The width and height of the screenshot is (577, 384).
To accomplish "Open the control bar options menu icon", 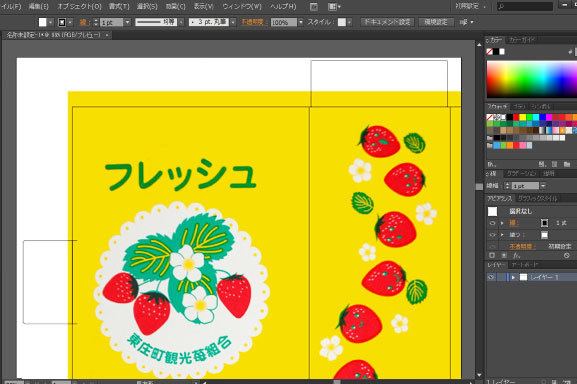I will [466, 22].
